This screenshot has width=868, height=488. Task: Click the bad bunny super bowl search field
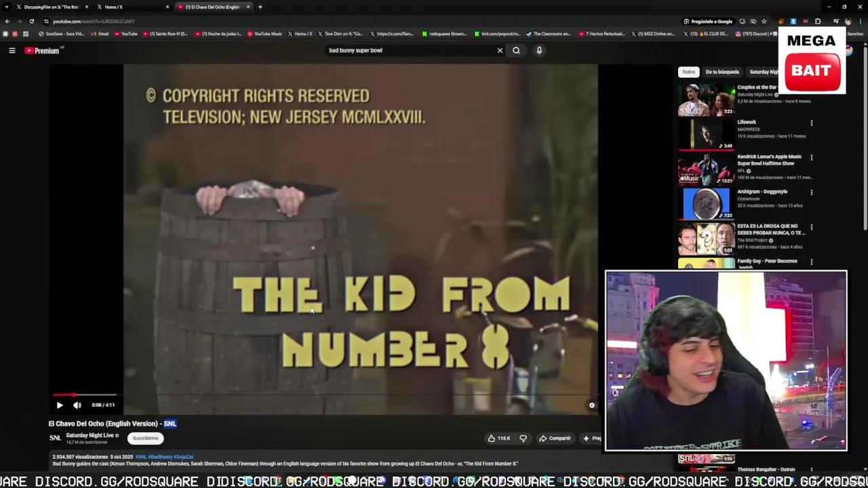click(410, 50)
